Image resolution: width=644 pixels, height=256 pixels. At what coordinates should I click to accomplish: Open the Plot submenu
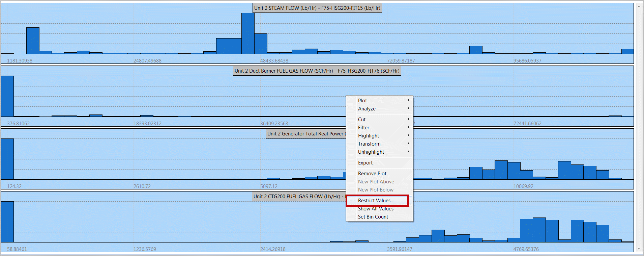(362, 101)
